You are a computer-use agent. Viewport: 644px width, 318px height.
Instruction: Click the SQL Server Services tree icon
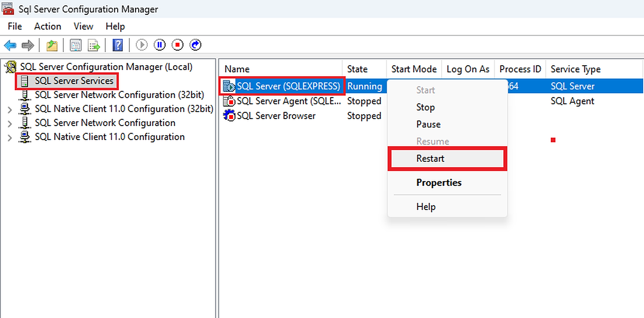pos(24,81)
